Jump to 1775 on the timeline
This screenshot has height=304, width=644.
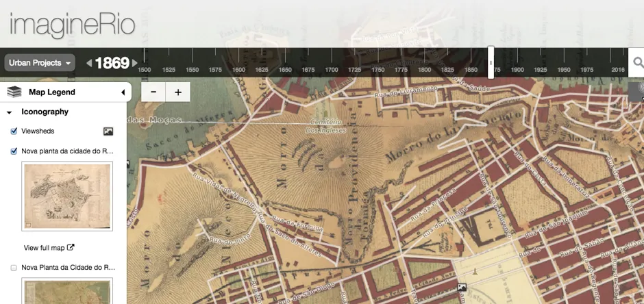401,70
